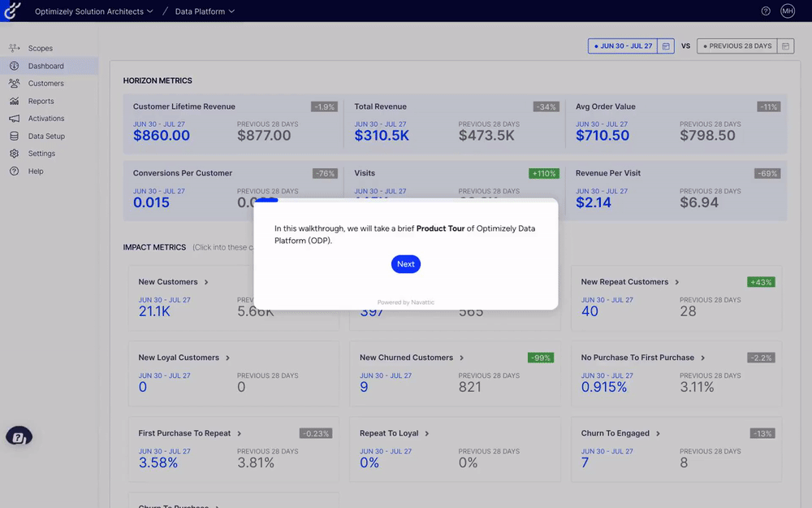Image resolution: width=812 pixels, height=508 pixels.
Task: Click the 821 previous churned customers value
Action: [469, 387]
